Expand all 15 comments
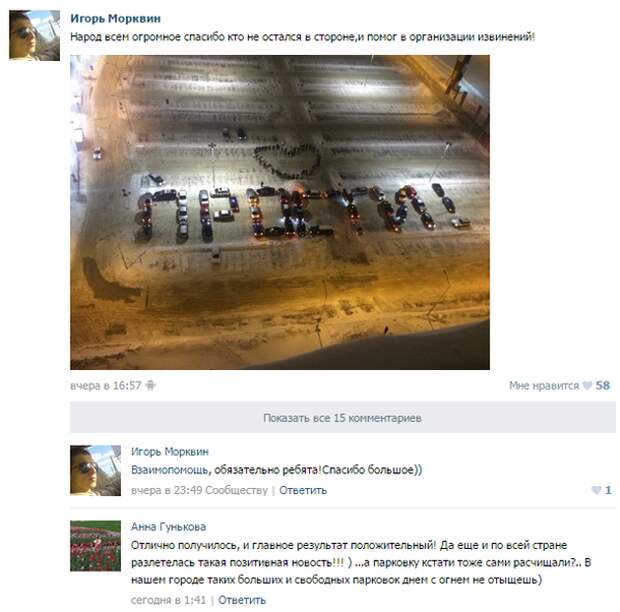This screenshot has width=620, height=612. pyautogui.click(x=342, y=417)
